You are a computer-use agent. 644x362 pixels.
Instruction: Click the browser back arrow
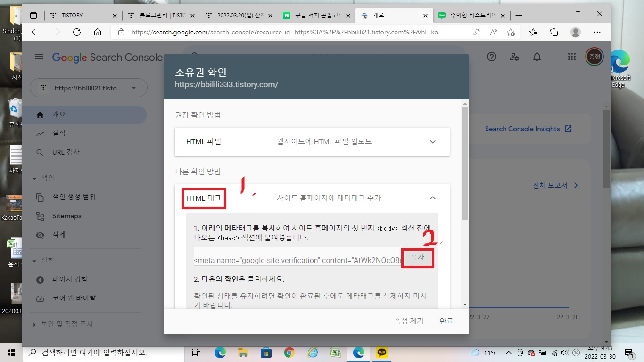pos(35,32)
